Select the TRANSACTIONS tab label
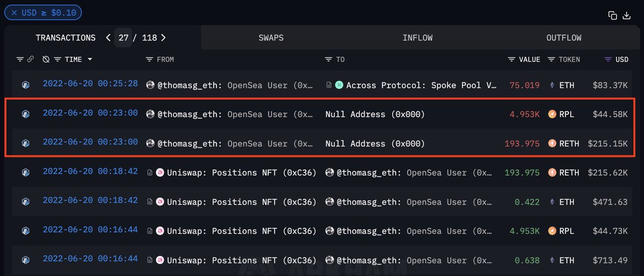 tap(65, 38)
